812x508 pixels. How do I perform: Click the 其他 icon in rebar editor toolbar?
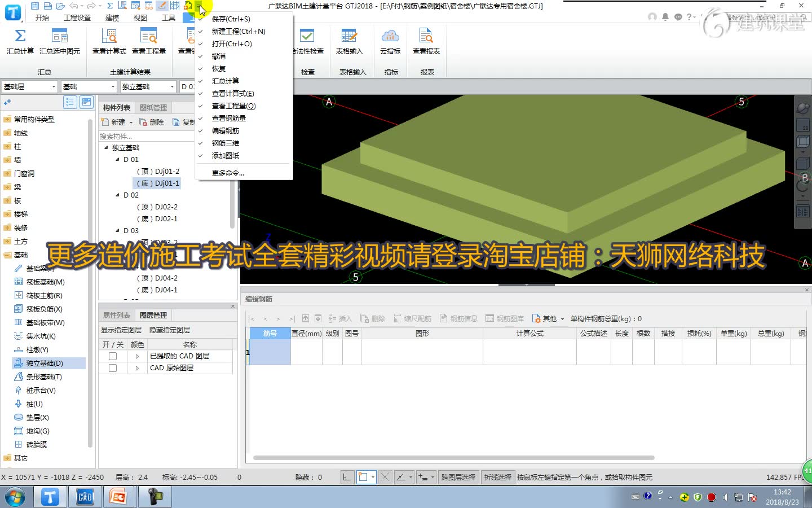click(536, 318)
